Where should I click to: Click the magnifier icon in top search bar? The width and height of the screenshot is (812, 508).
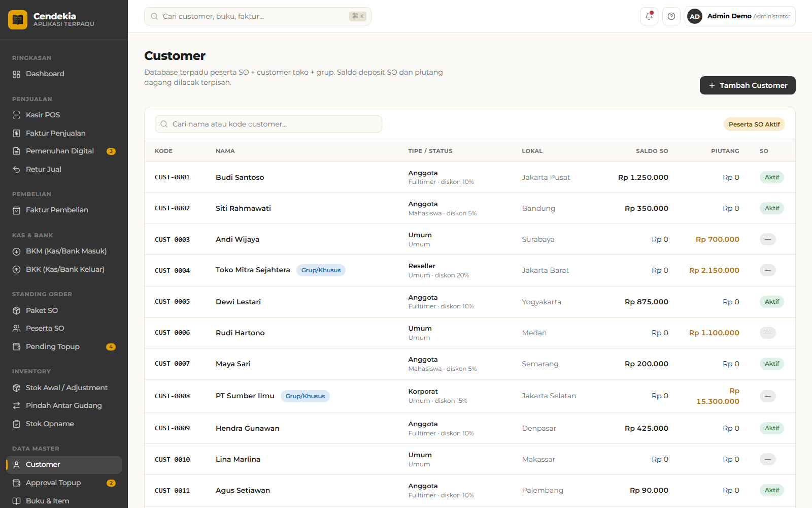154,16
